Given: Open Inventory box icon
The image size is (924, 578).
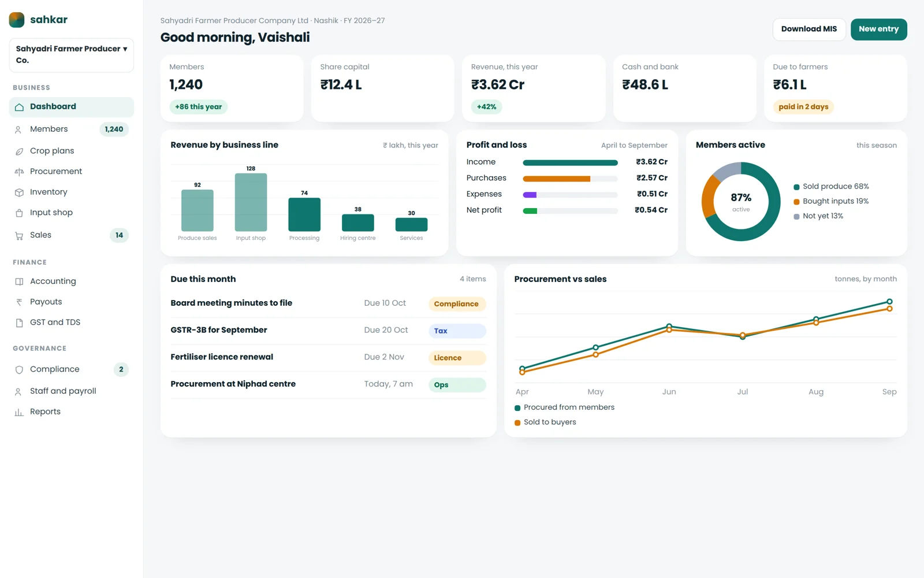Looking at the screenshot, I should click(19, 192).
